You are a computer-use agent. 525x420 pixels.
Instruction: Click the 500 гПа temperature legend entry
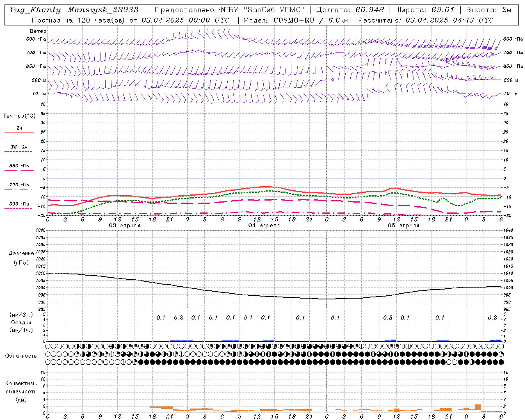point(19,204)
